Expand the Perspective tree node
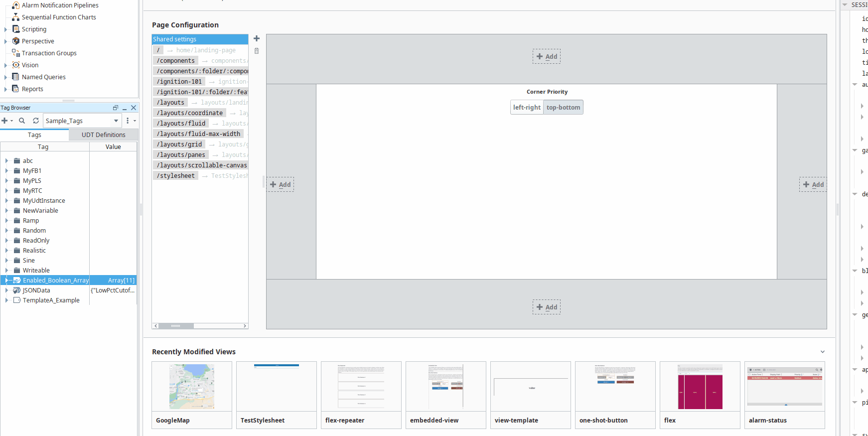 6,41
